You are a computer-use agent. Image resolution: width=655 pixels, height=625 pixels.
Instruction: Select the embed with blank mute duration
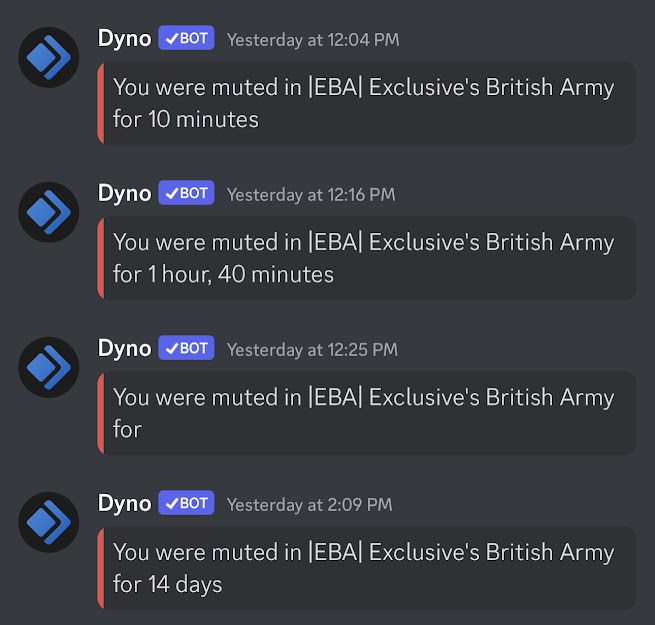(x=367, y=413)
